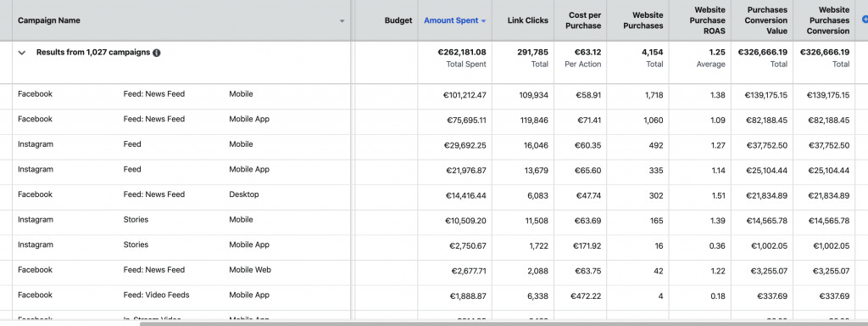Click amount spent €1,888.87
Image resolution: width=868 pixels, height=326 pixels.
(468, 296)
